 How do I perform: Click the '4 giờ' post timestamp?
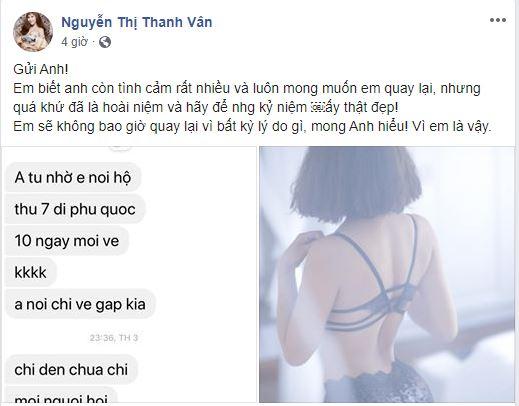pos(74,42)
